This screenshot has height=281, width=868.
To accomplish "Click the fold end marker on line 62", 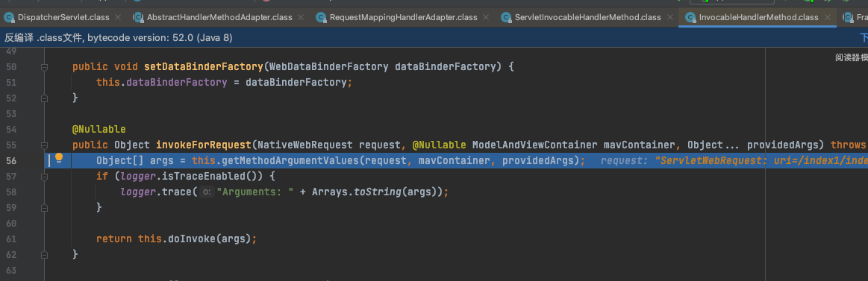I will [x=44, y=254].
